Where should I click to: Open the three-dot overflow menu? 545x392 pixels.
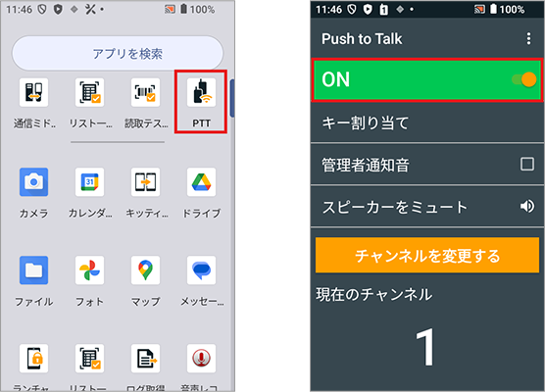[528, 38]
